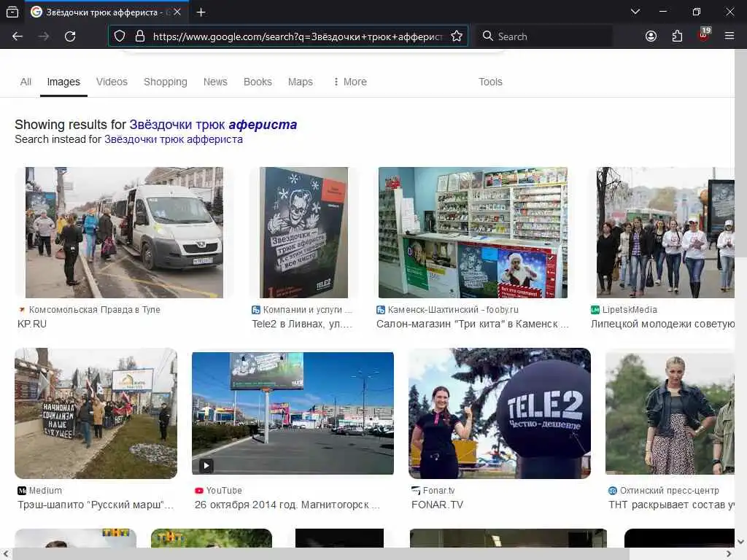The height and width of the screenshot is (560, 747).
Task: Open minibus photo from KP.RU
Action: pyautogui.click(x=124, y=233)
